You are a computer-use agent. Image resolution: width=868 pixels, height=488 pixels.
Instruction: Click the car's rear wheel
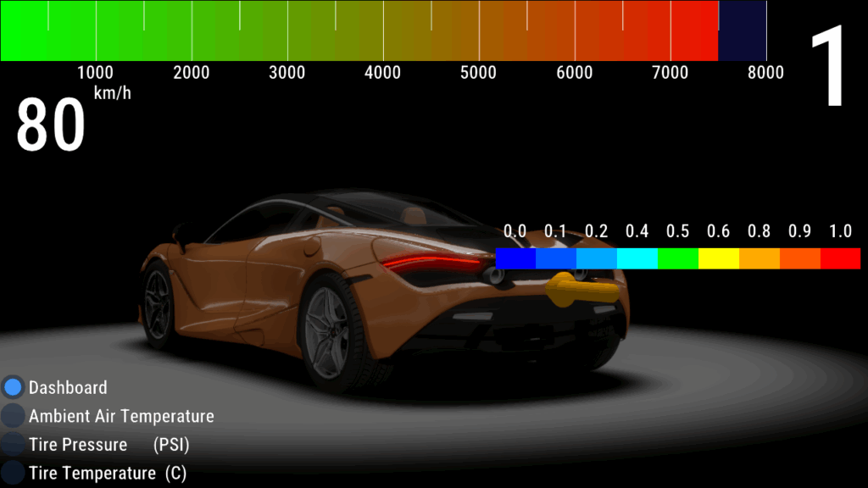330,334
